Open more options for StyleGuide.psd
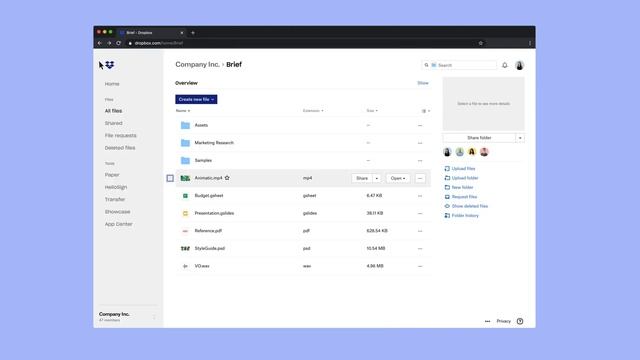Viewport: 640px width, 360px height. point(420,249)
